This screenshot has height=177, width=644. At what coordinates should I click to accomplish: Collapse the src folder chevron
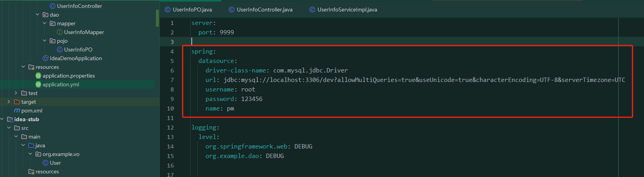[x=9, y=128]
